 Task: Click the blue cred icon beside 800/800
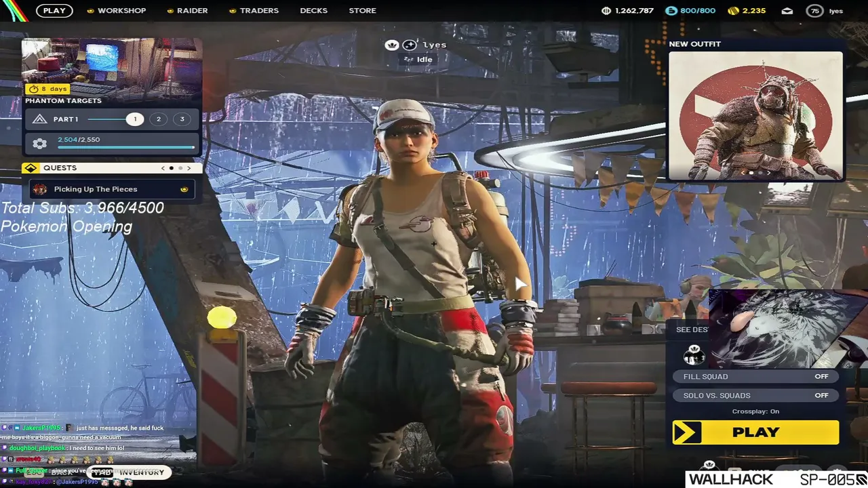click(x=671, y=11)
